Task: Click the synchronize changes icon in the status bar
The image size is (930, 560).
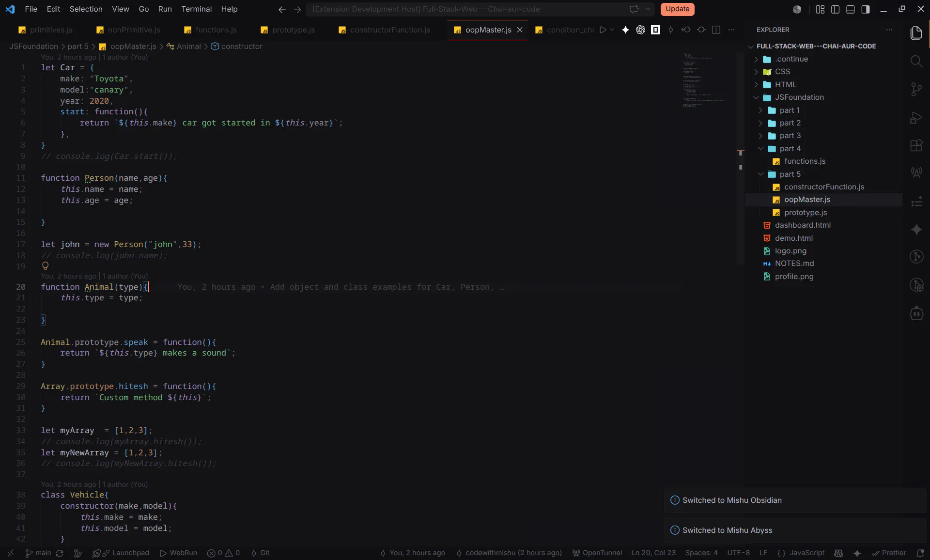Action: point(60,553)
